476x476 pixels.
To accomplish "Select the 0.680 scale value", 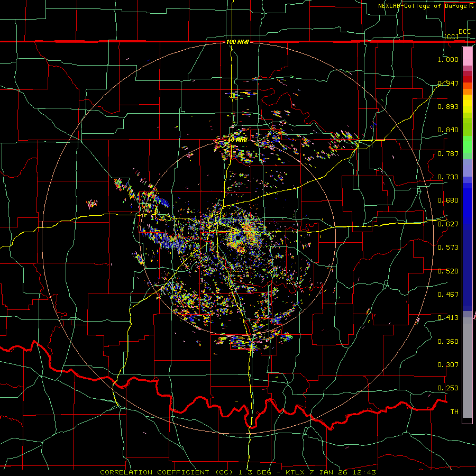I will pyautogui.click(x=448, y=200).
